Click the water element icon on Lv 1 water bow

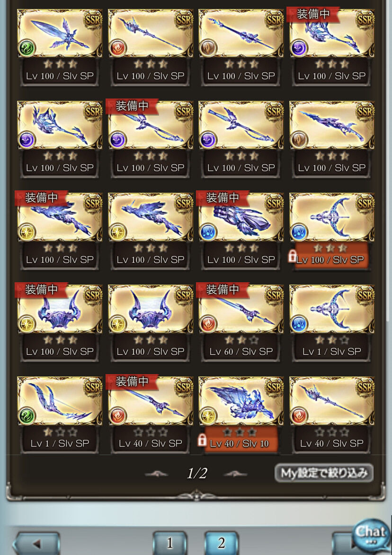tap(299, 324)
